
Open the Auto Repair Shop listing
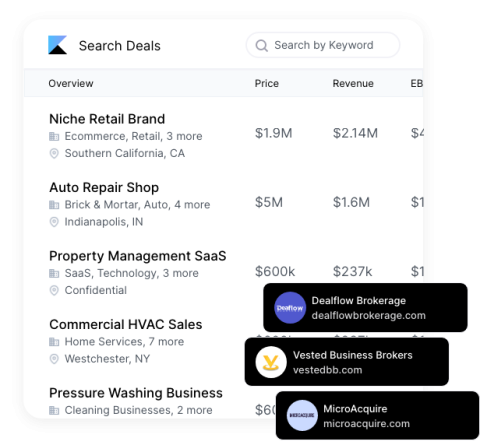click(104, 187)
